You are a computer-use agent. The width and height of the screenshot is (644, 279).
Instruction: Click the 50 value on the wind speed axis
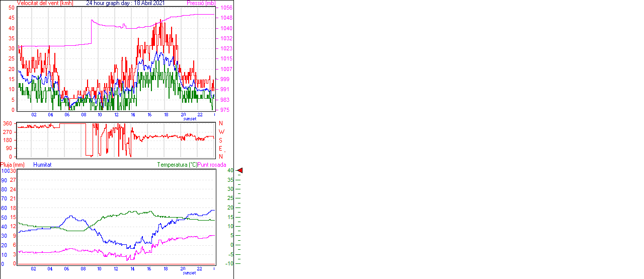coord(11,8)
